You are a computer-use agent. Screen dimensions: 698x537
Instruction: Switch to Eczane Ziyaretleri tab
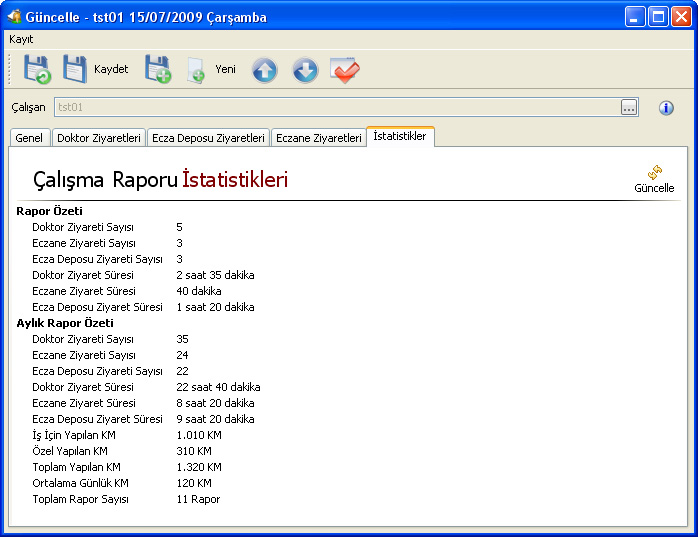(318, 138)
